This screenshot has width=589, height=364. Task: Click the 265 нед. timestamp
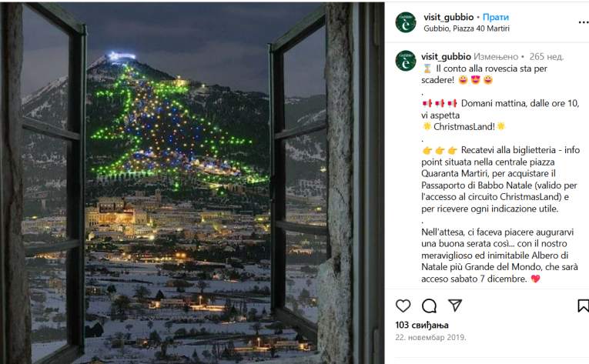pyautogui.click(x=547, y=56)
